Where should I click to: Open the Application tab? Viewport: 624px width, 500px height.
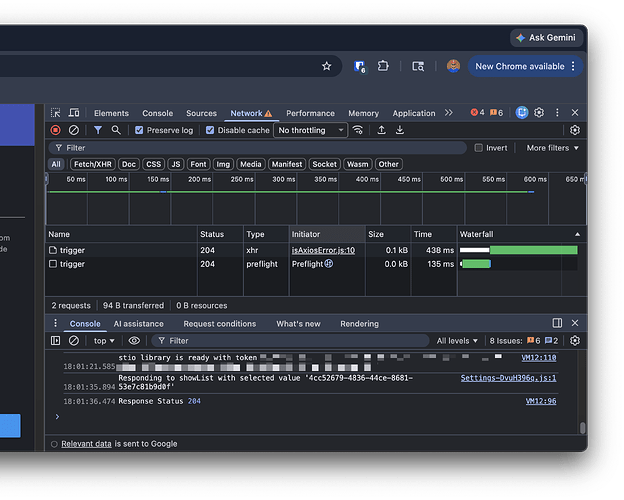(414, 113)
